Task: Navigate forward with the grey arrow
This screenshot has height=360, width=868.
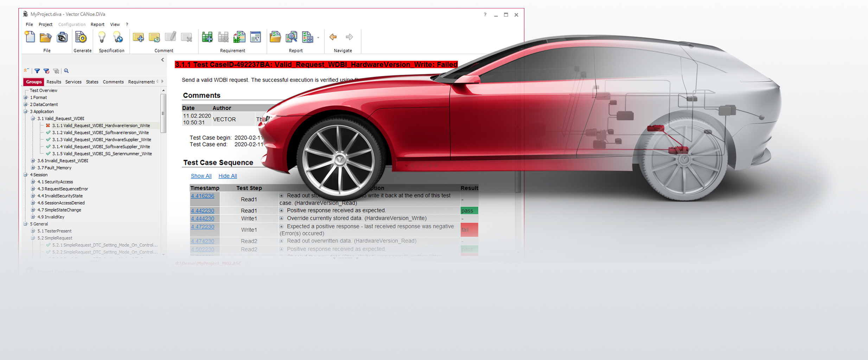Action: (349, 37)
